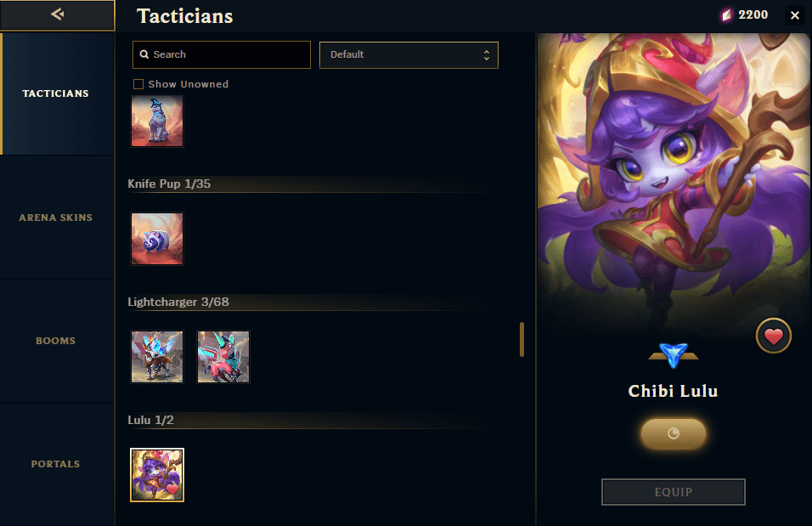The height and width of the screenshot is (526, 812).
Task: Click the tactician list scrollbar handle
Action: coord(522,339)
